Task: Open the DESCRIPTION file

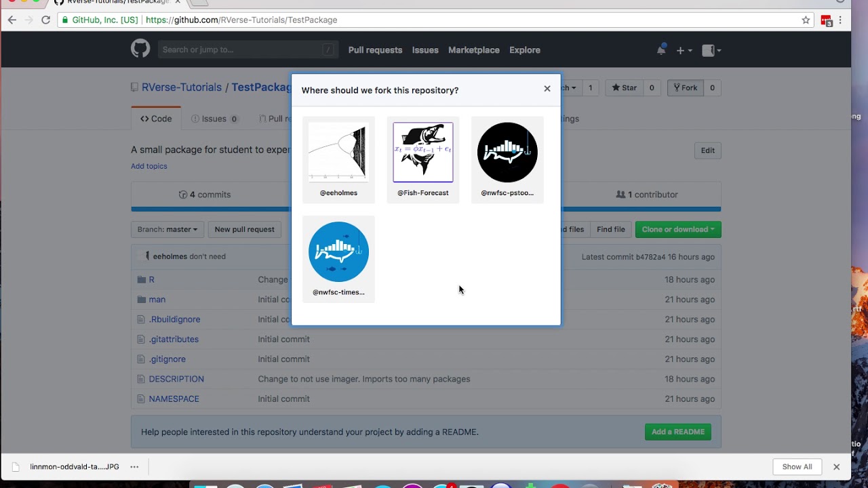Action: click(176, 379)
